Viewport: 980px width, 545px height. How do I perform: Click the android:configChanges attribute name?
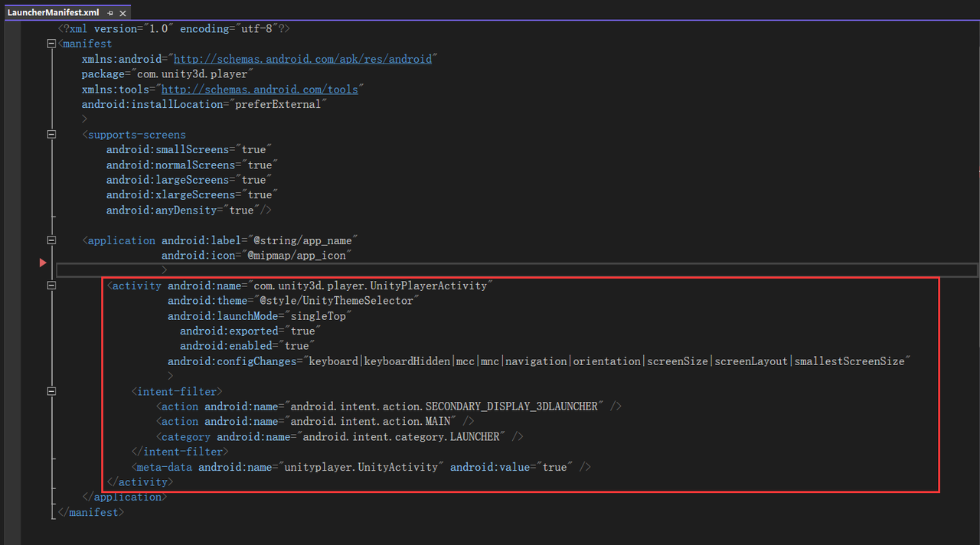click(x=231, y=361)
